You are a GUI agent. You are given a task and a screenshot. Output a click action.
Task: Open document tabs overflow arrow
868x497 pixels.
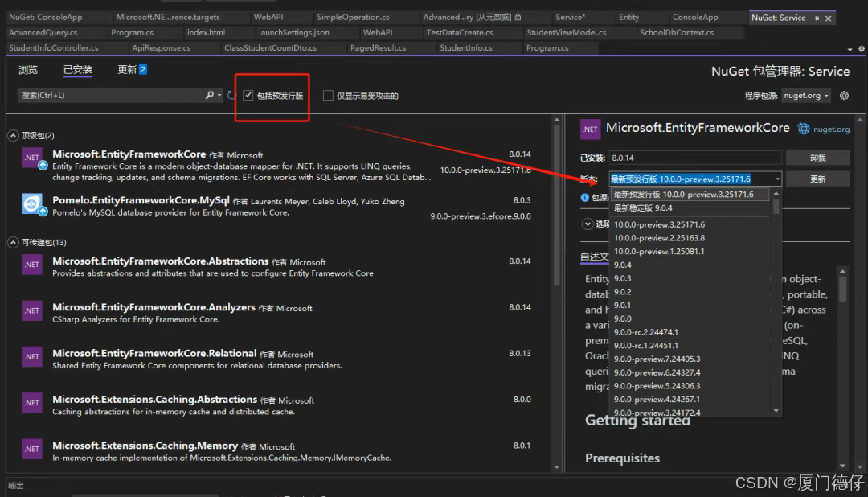coord(850,49)
